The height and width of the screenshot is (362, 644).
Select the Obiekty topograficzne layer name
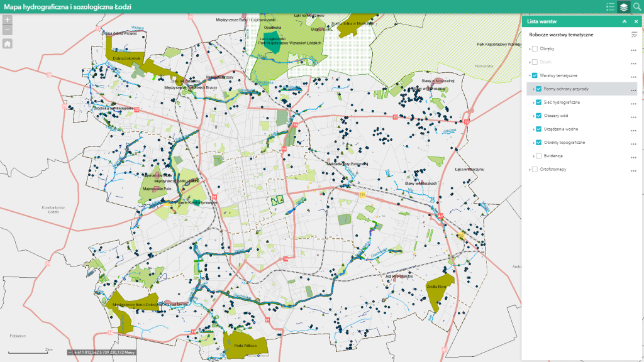(564, 143)
